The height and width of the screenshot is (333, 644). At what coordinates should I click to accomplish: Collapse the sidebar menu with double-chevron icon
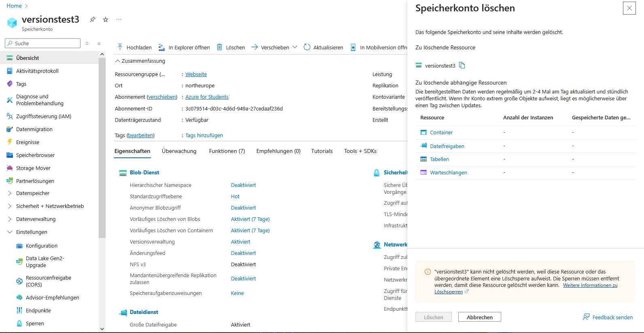pos(99,43)
